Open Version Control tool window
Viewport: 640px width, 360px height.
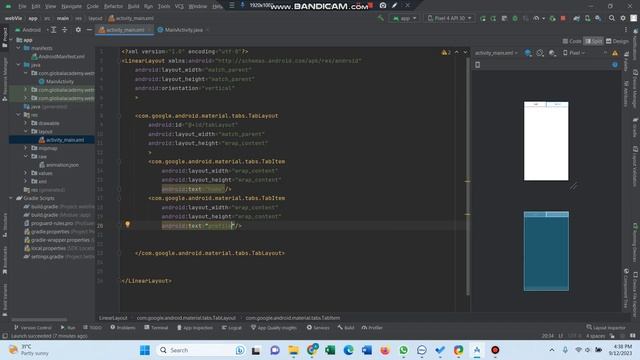33,327
